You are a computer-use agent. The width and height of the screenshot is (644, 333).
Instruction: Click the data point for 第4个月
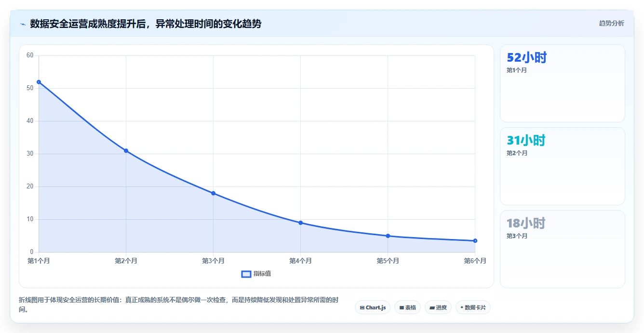coord(300,223)
